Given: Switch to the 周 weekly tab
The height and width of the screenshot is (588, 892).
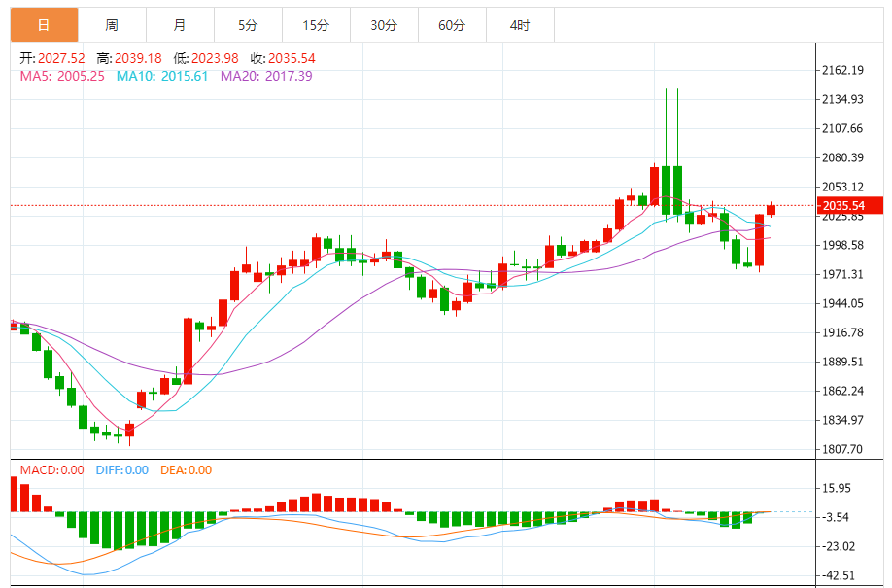Looking at the screenshot, I should pyautogui.click(x=112, y=25).
